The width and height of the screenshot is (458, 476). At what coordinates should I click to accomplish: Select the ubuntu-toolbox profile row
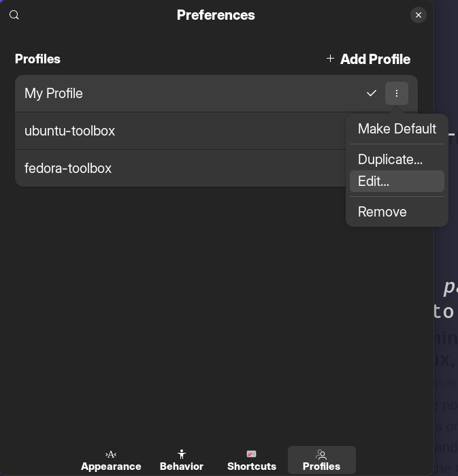click(x=180, y=131)
